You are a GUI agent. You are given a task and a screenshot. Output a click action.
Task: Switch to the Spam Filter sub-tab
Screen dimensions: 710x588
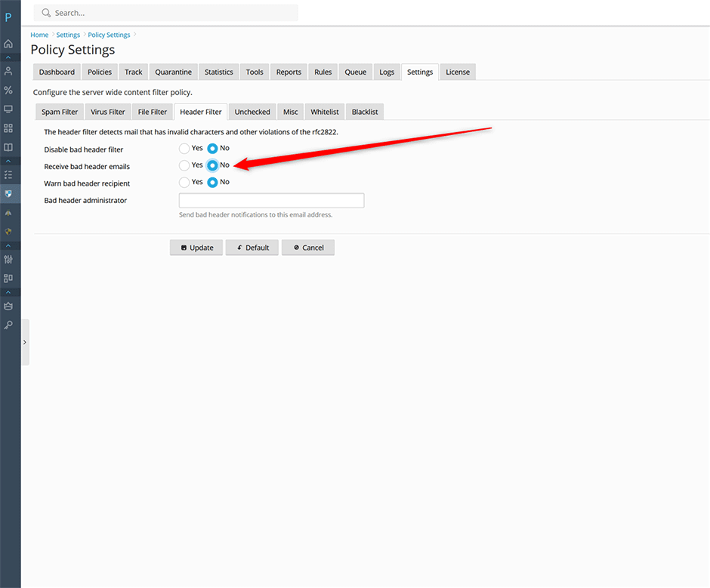tap(60, 112)
